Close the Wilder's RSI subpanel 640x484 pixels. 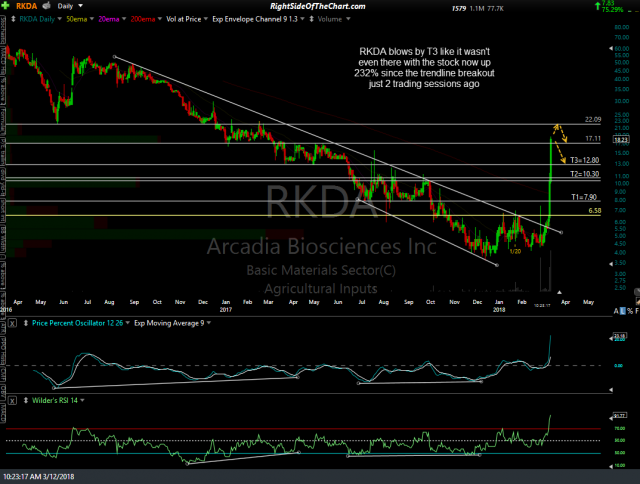pyautogui.click(x=13, y=401)
